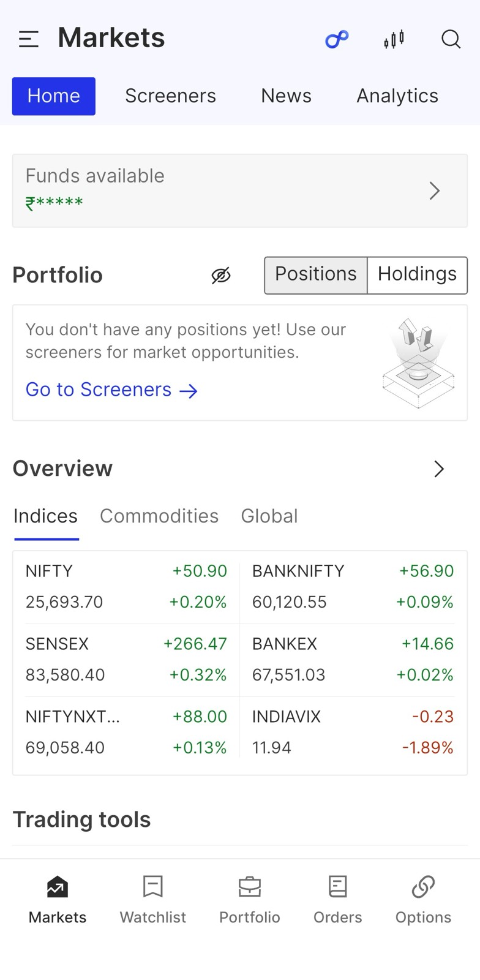Toggle portfolio value visibility eye icon
480x980 pixels.
pyautogui.click(x=221, y=276)
